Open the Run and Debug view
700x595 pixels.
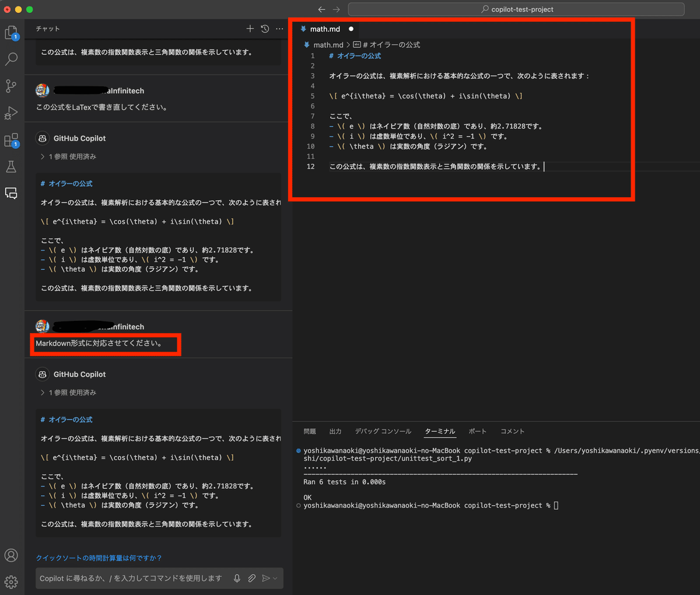point(11,113)
